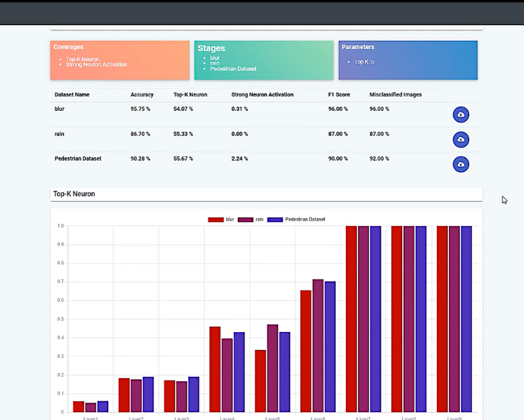Click the orange Coverages card

point(120,60)
